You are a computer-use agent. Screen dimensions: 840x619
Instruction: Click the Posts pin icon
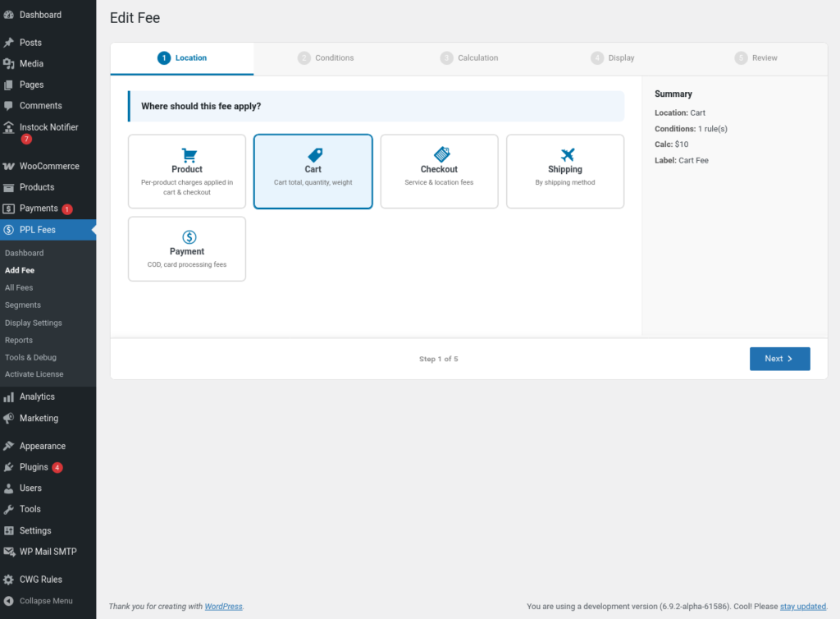pyautogui.click(x=8, y=43)
